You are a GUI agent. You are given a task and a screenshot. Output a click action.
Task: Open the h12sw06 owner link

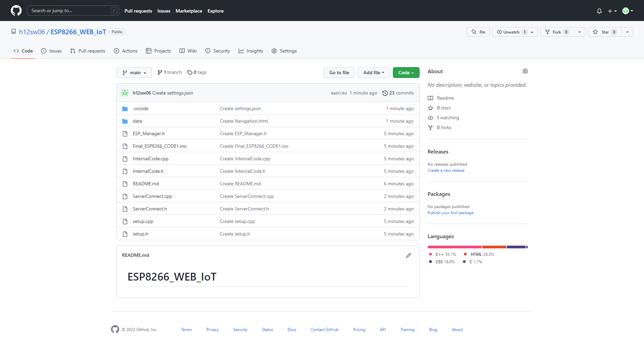(32, 32)
